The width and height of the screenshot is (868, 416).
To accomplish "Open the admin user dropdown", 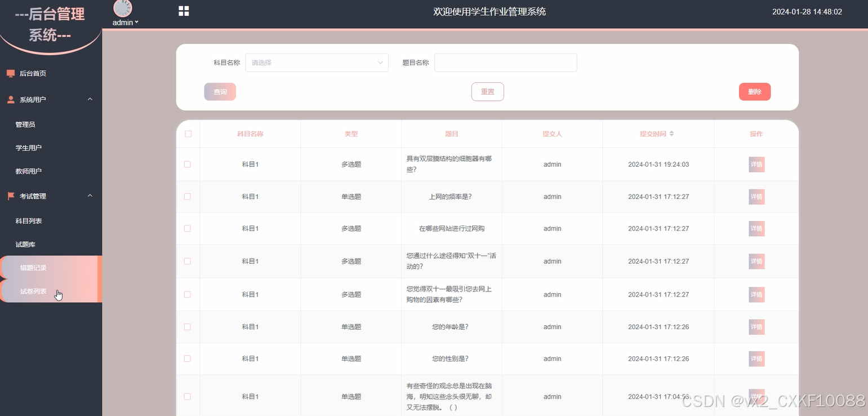I will click(125, 23).
